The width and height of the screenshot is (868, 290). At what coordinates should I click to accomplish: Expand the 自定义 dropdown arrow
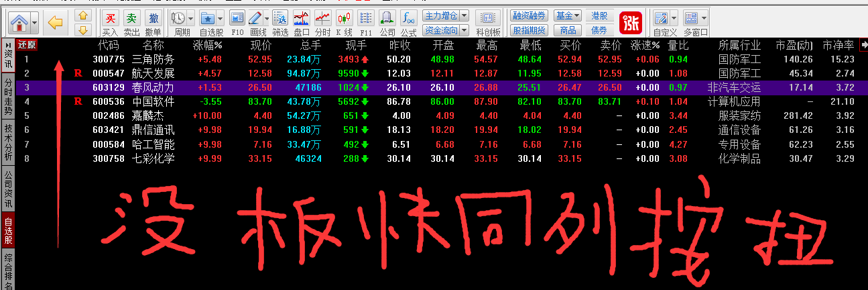(674, 18)
